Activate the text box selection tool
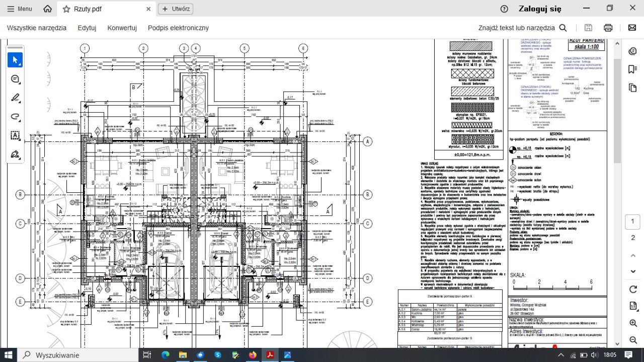Image resolution: width=644 pixels, height=362 pixels. pyautogui.click(x=15, y=135)
